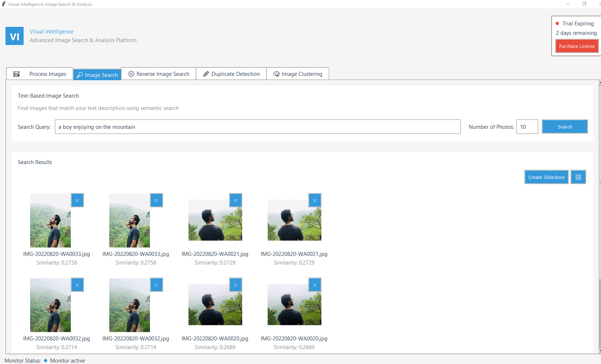Open the first WA0020 thumbnail image
601x364 pixels.
215,304
